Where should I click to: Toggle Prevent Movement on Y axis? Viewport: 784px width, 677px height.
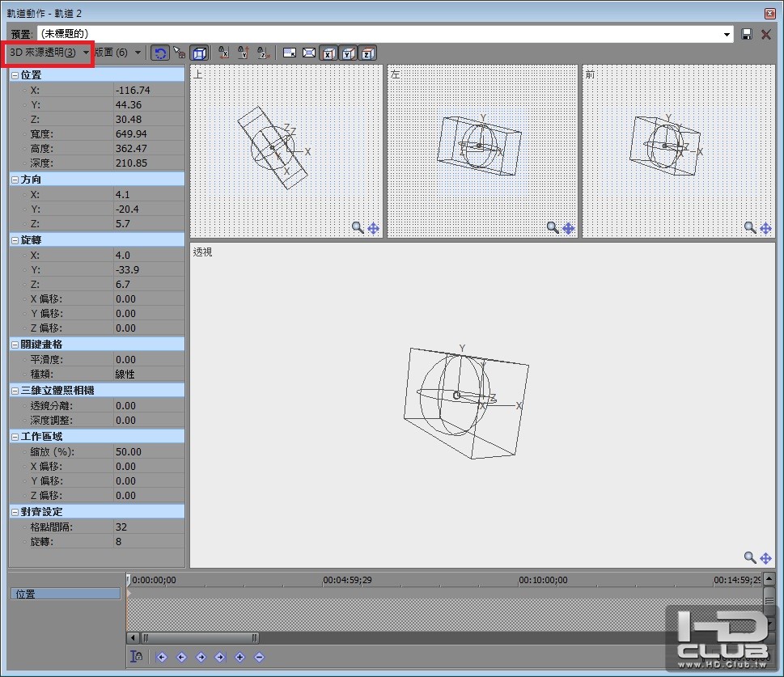click(244, 53)
